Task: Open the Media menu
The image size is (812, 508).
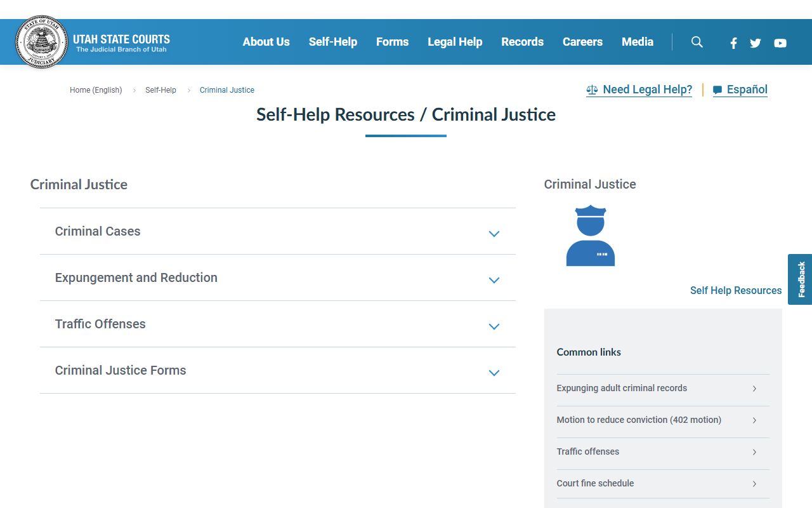Action: [638, 42]
